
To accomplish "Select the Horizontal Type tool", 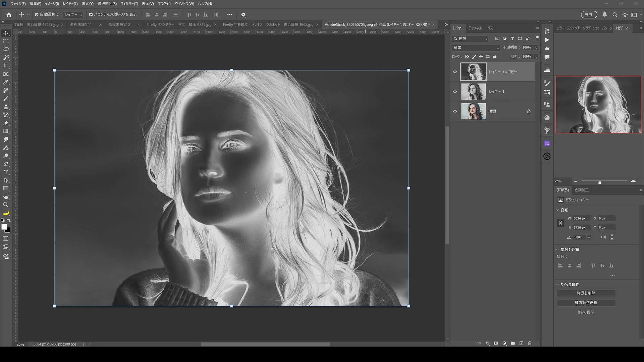I will tap(6, 172).
